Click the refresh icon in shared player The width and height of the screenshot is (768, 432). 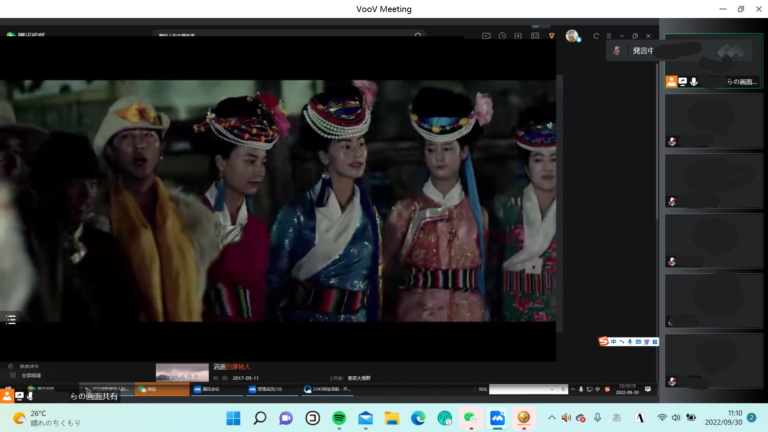point(596,36)
